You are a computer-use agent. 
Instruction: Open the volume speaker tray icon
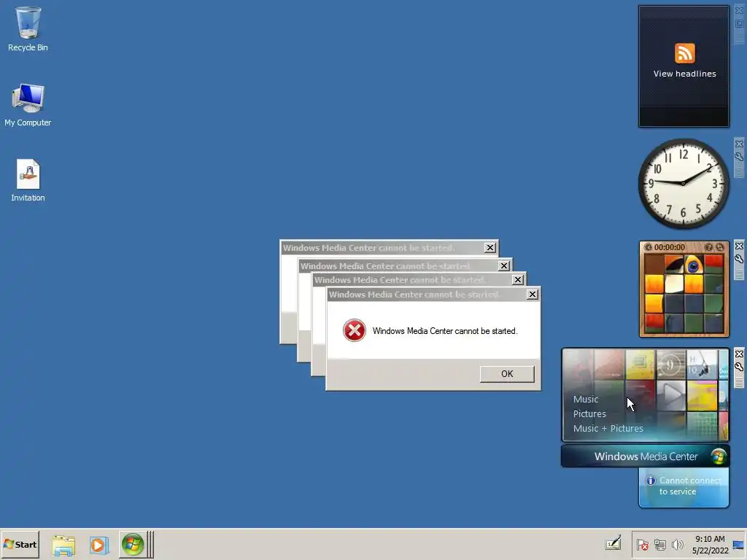pyautogui.click(x=677, y=545)
